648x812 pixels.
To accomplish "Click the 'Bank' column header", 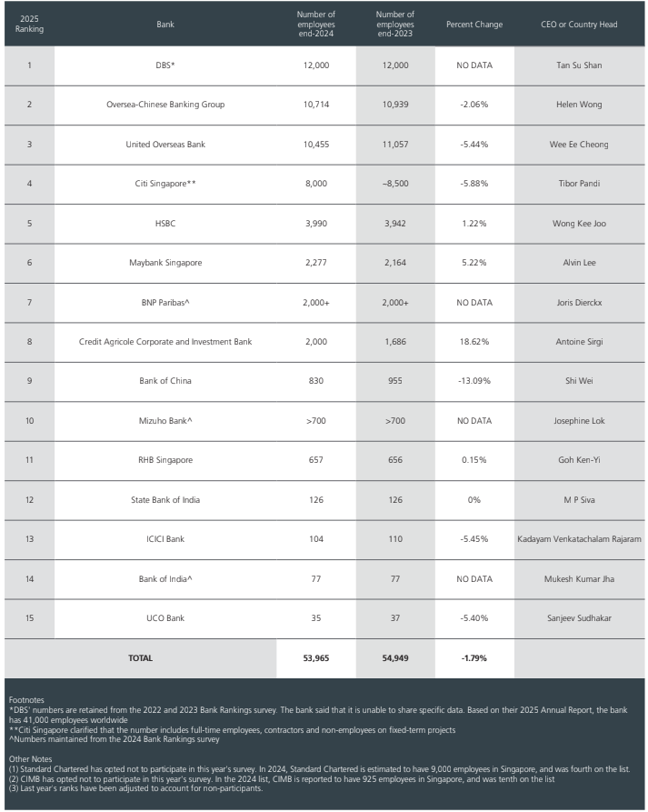I will [x=165, y=25].
